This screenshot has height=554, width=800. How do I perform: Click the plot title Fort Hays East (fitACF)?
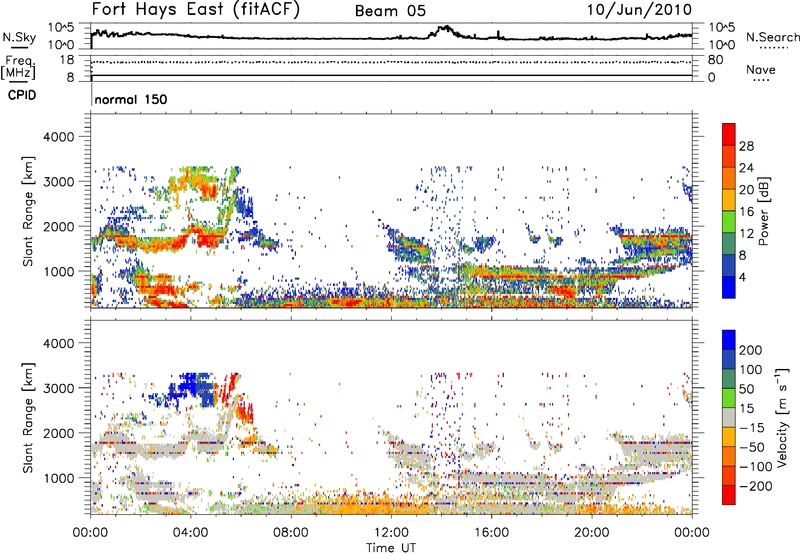196,9
